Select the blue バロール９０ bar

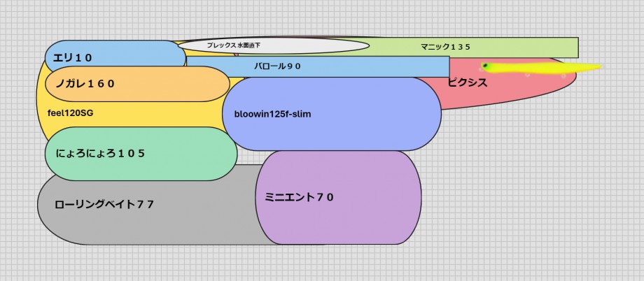point(318,66)
